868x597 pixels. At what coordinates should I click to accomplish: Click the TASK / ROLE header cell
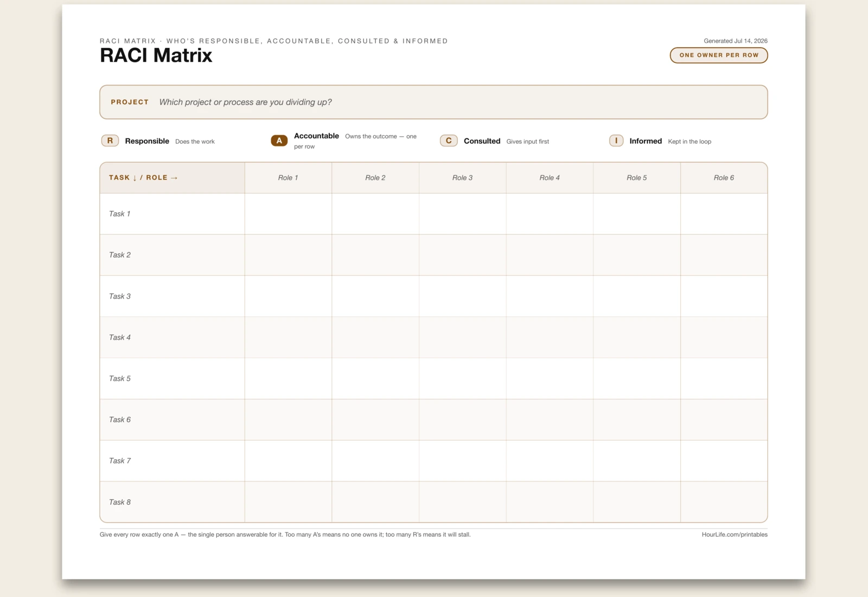[172, 177]
